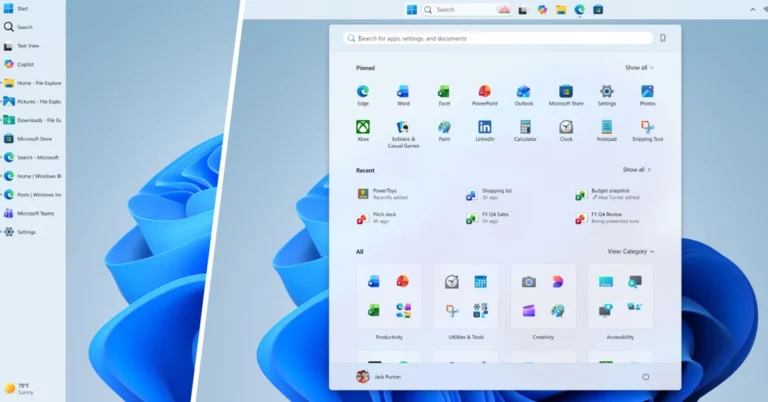Open Microsoft Store icon in top taskbar
This screenshot has height=402, width=768.
(598, 10)
